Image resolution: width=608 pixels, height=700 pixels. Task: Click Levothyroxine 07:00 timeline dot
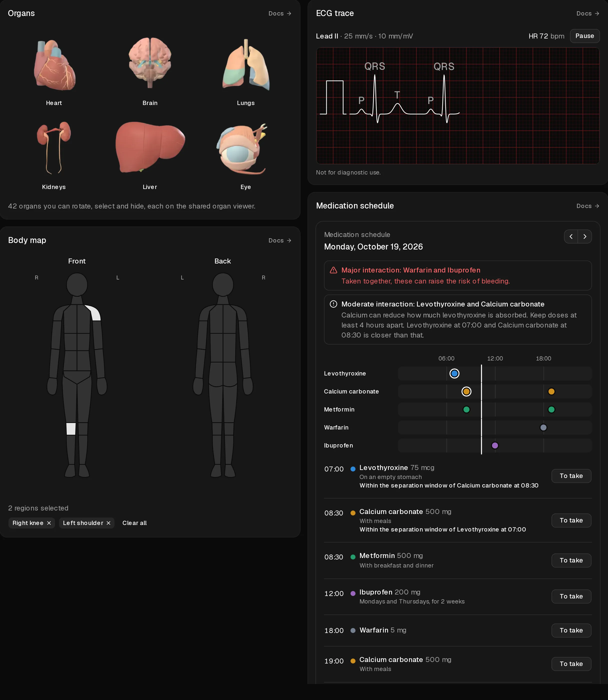pos(454,373)
